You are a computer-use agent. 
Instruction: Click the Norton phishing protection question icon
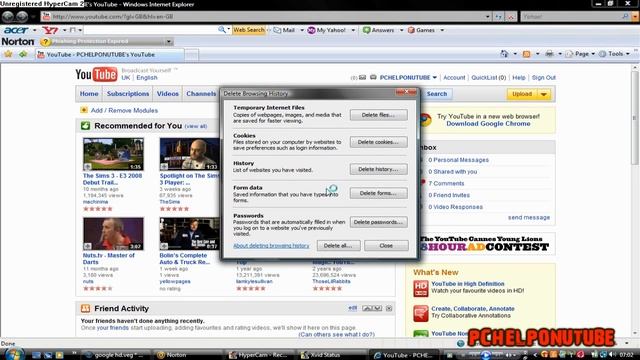pyautogui.click(x=45, y=42)
